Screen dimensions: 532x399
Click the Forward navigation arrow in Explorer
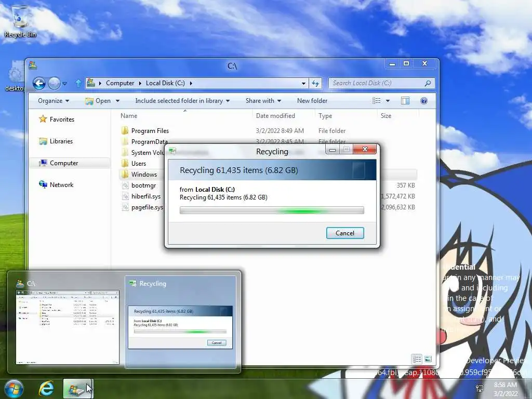coord(54,83)
